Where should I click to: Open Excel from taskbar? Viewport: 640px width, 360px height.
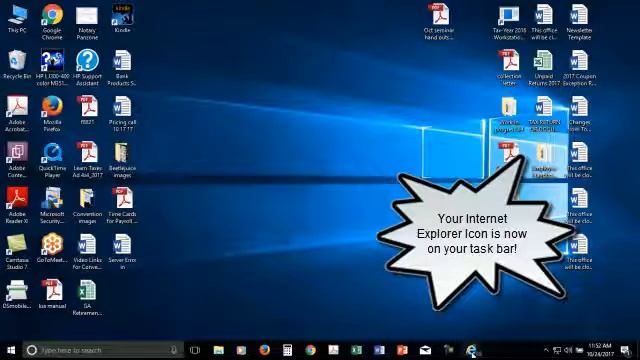tap(356, 350)
